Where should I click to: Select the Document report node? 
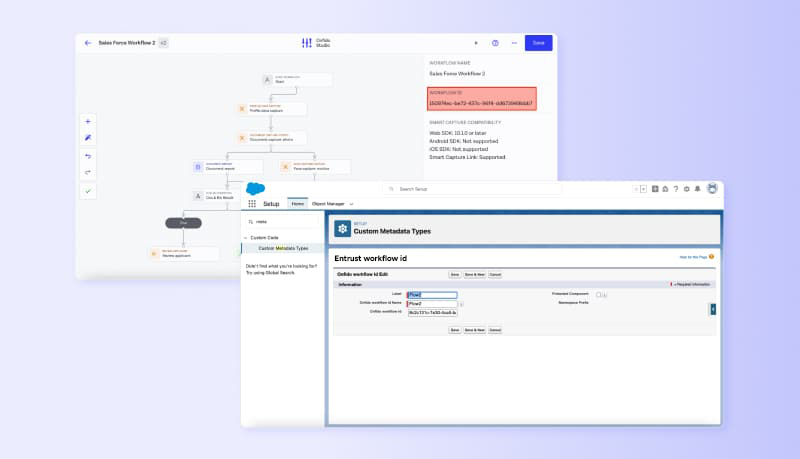point(228,166)
